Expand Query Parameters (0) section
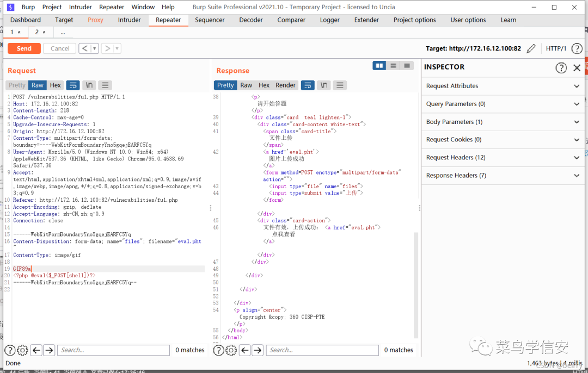The image size is (588, 373). (x=503, y=104)
